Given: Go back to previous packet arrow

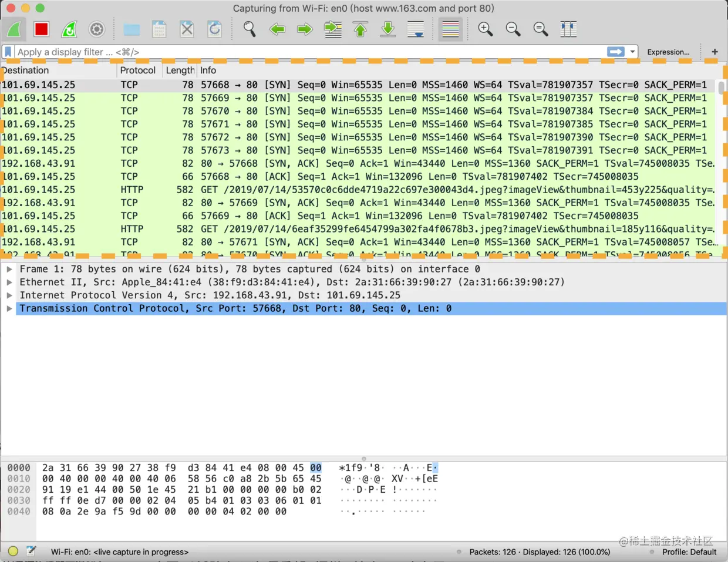Looking at the screenshot, I should tap(277, 29).
